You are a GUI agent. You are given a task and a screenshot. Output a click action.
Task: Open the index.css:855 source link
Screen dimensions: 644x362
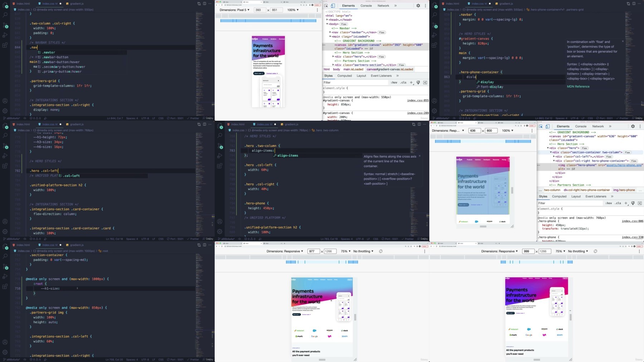click(418, 101)
